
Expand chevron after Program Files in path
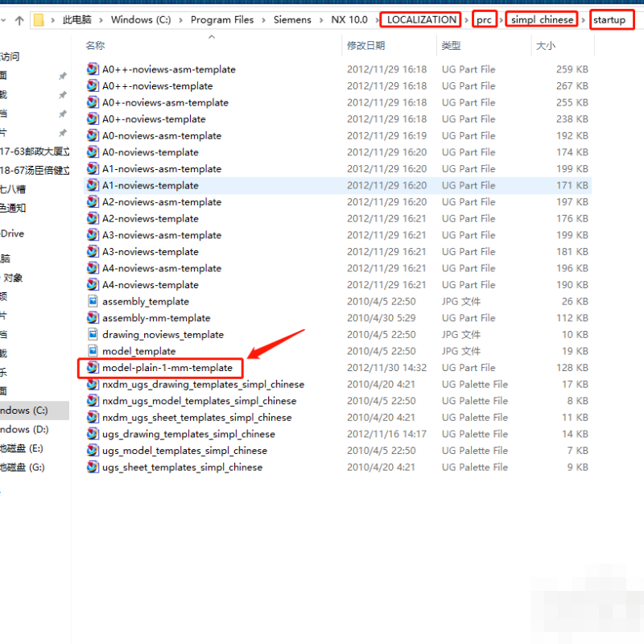click(264, 20)
